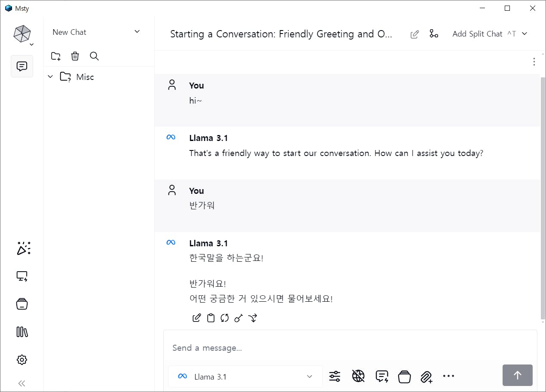Image resolution: width=546 pixels, height=392 pixels.
Task: Collapse the Misc folder chevron
Action: point(50,77)
